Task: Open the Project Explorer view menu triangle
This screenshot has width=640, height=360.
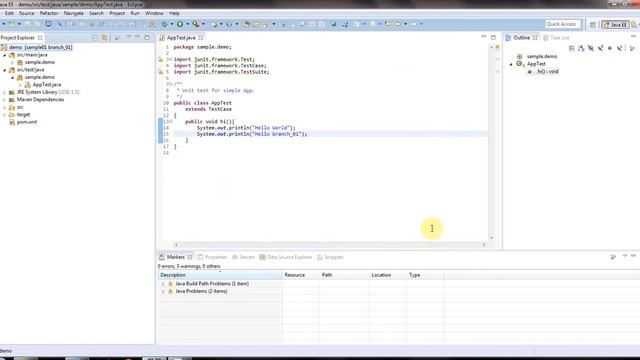Action: click(129, 37)
